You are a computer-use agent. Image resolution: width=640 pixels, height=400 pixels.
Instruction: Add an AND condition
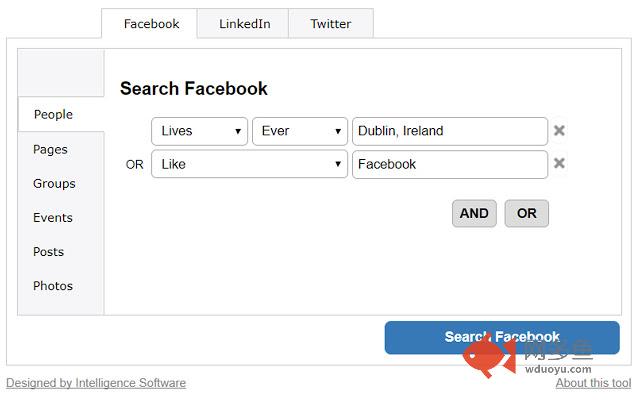point(474,213)
